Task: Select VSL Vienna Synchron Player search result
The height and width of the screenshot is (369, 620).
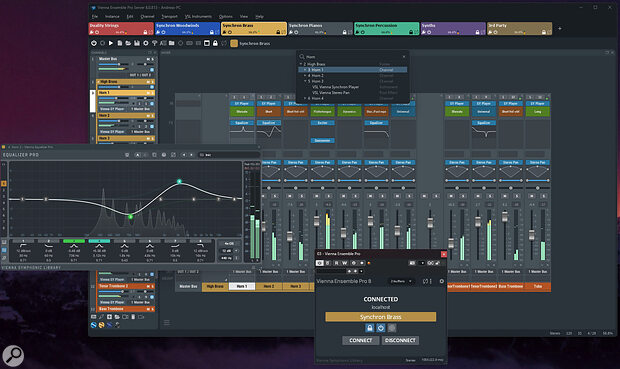Action: 335,87
